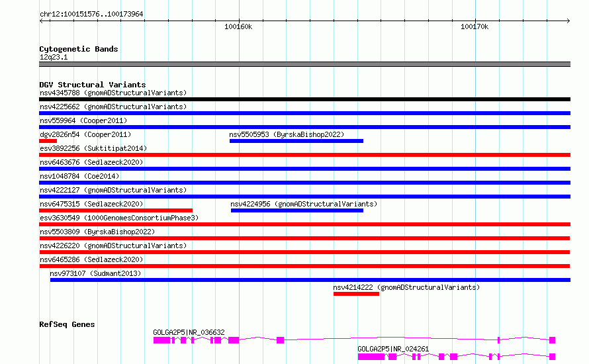Open the nsv5503809 (ByrskaBishop2022) label

[x=97, y=232]
